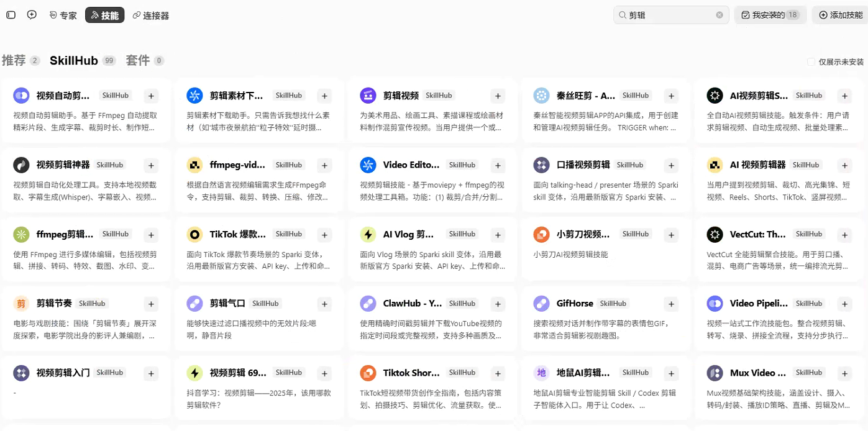Open the 视频自动剪… skill avatar icon

click(x=21, y=96)
